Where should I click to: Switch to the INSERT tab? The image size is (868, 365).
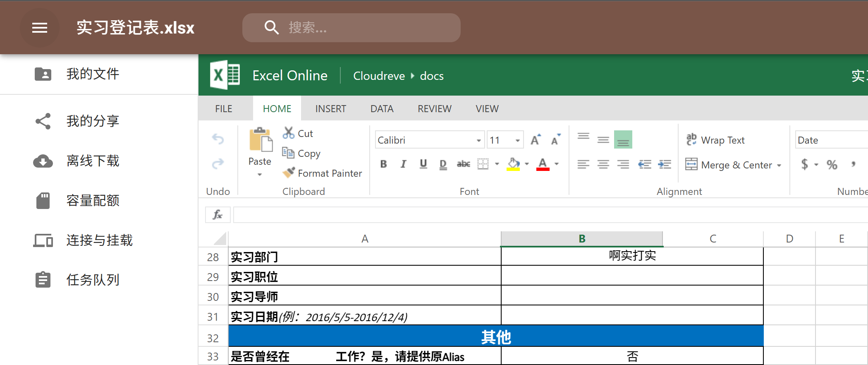pos(330,108)
